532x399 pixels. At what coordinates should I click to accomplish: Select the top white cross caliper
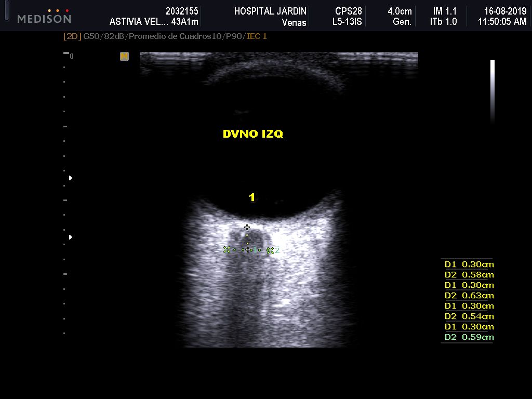[x=247, y=227]
